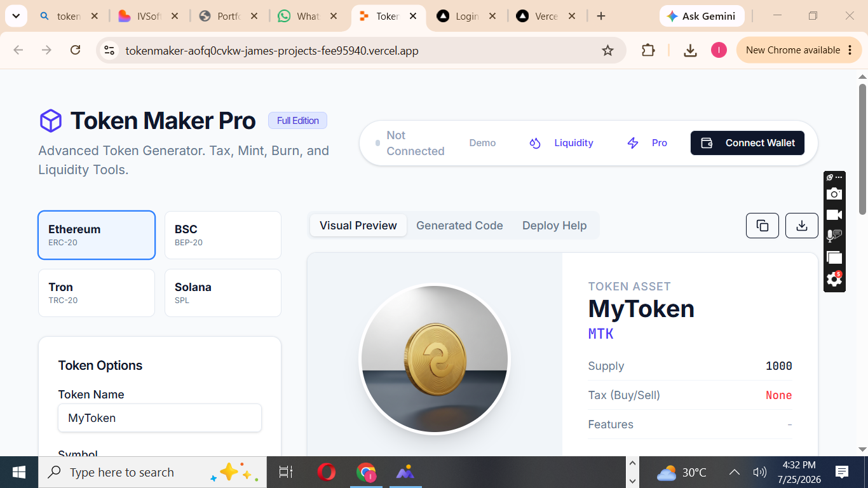Open a new browser tab
868x488 pixels.
(x=601, y=17)
